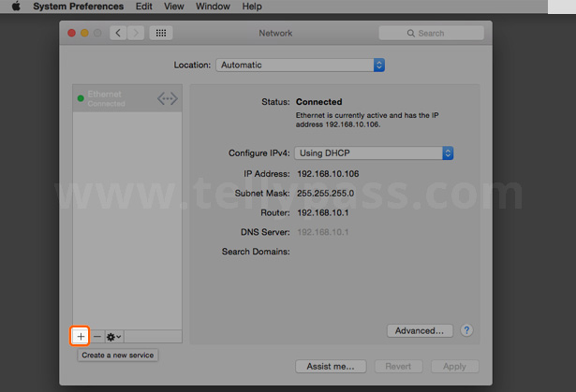Open the Window menu
The width and height of the screenshot is (576, 392).
coord(213,7)
